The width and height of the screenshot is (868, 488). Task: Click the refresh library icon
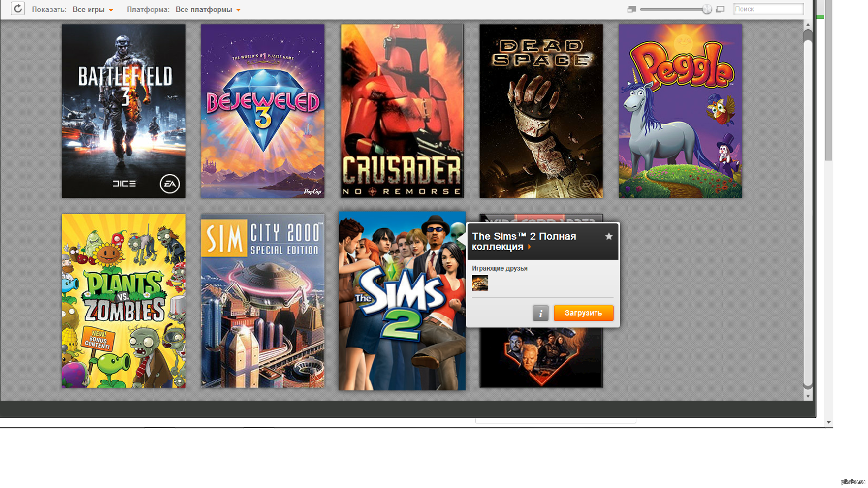coord(18,9)
